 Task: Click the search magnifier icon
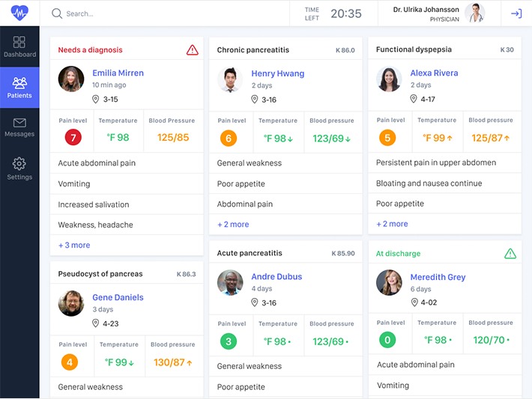coord(57,13)
